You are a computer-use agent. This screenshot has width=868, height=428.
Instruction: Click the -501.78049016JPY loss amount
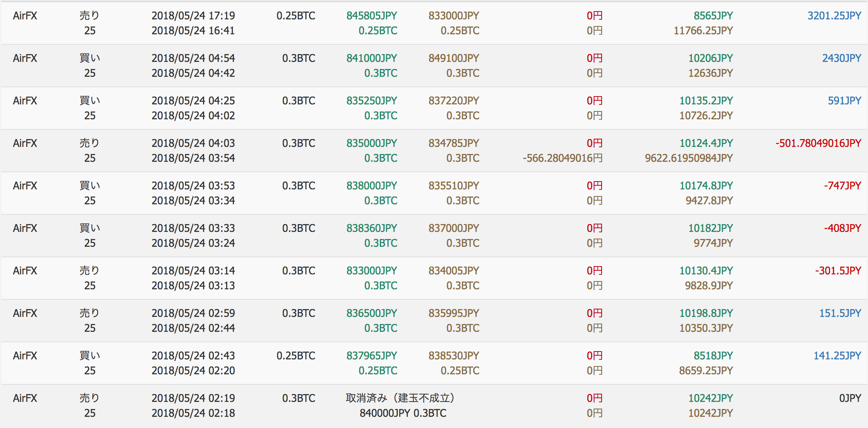(818, 143)
